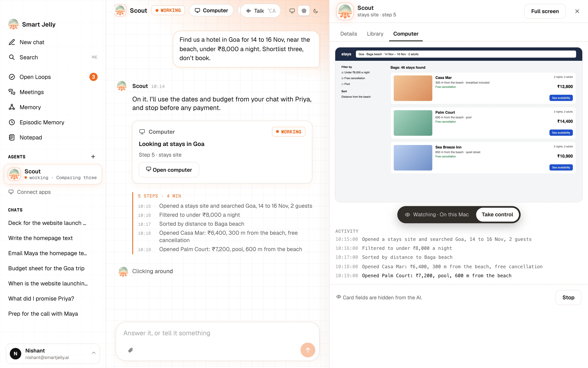Switch to light theme with the sun icon

coord(304,11)
